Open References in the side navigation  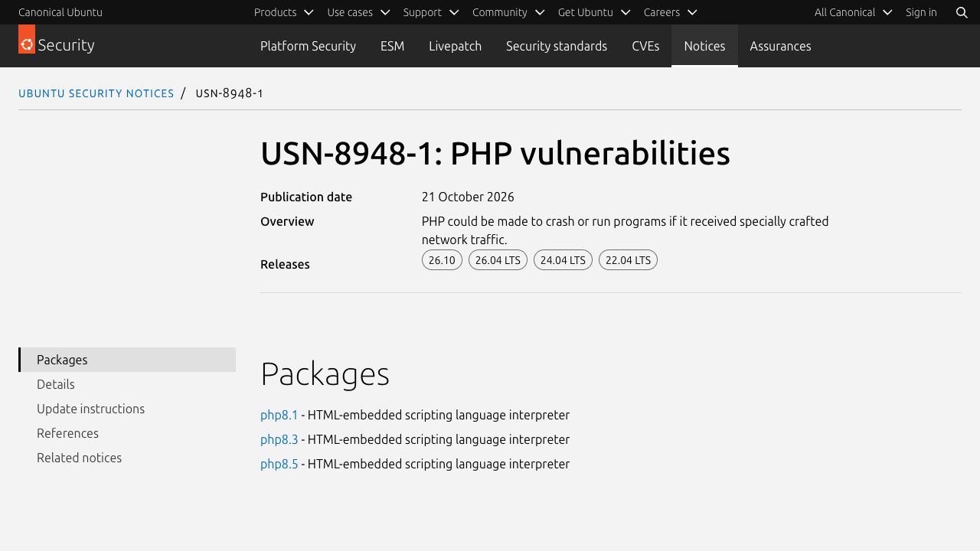[127, 433]
